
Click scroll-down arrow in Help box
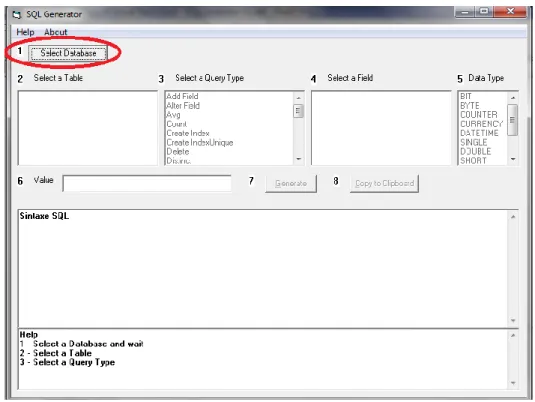tap(513, 383)
